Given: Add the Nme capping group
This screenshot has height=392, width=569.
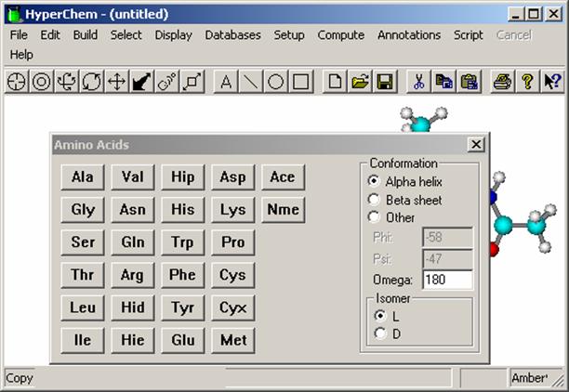Looking at the screenshot, I should click(x=283, y=210).
